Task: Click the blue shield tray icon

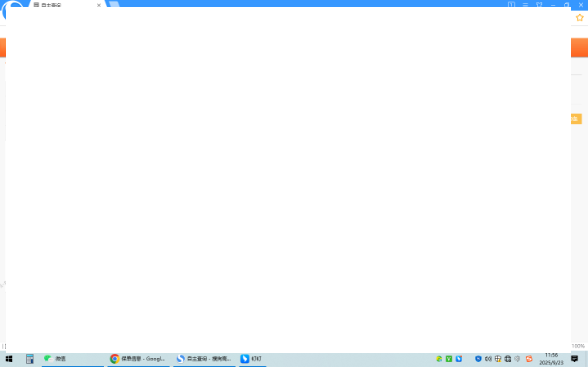Action: pyautogui.click(x=478, y=359)
